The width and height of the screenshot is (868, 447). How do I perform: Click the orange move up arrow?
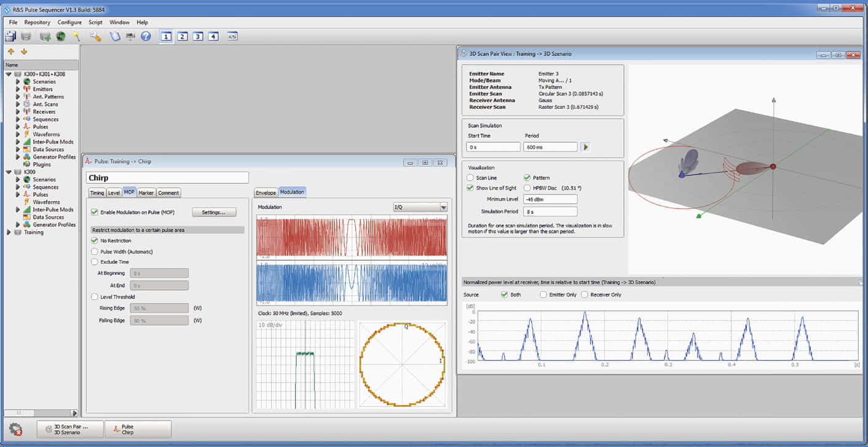click(x=11, y=52)
